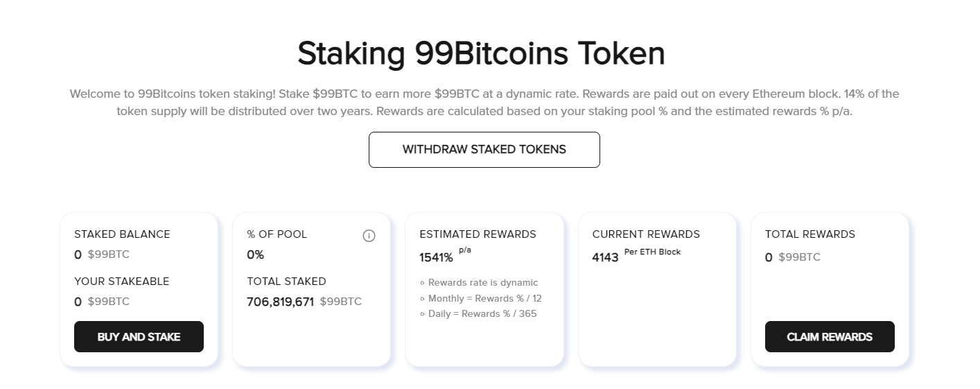Click the CURRENT REWARDS card title

(646, 234)
